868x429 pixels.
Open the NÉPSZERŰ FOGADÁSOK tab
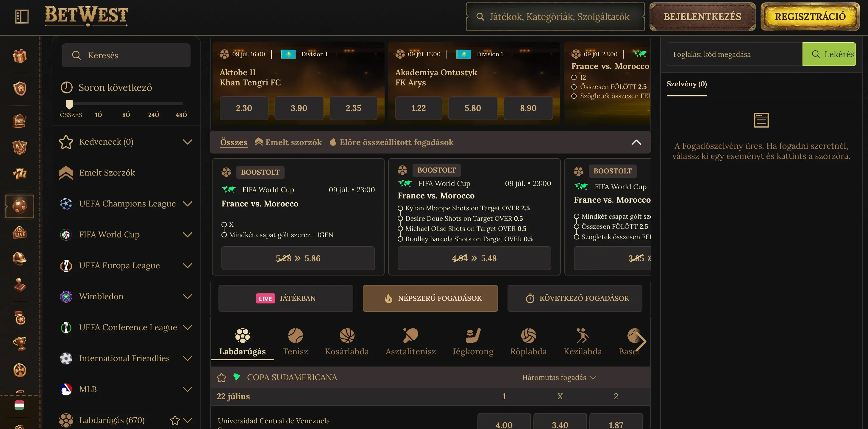point(430,298)
